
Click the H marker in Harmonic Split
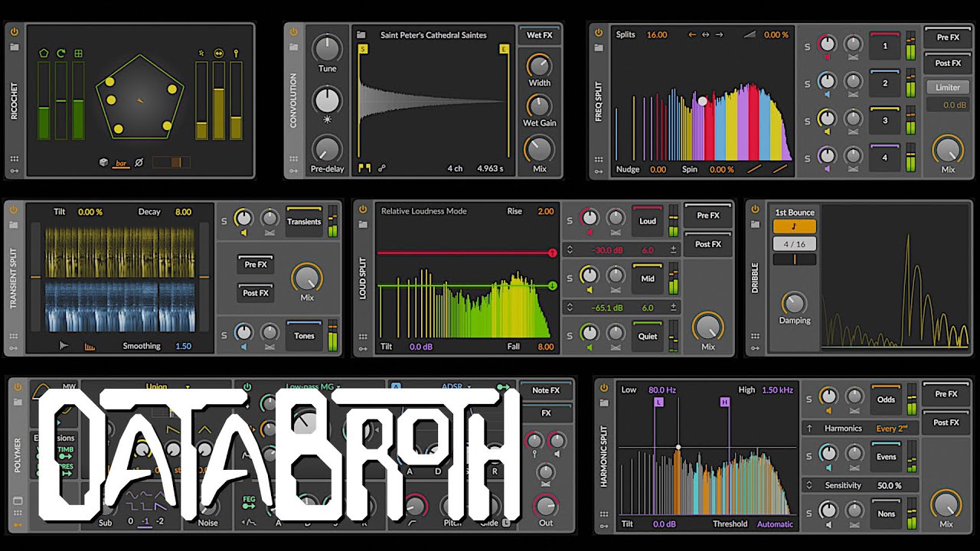[x=724, y=402]
